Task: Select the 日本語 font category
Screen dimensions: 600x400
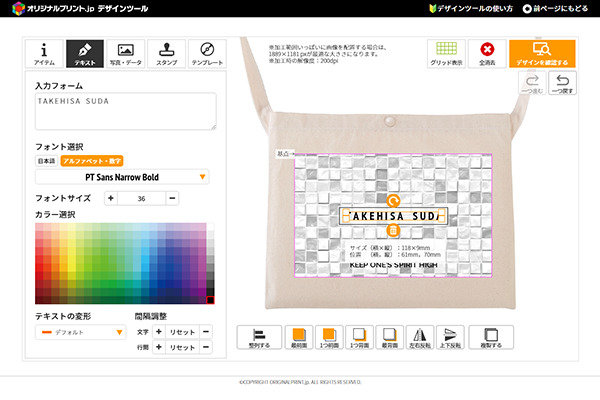Action: [x=46, y=160]
